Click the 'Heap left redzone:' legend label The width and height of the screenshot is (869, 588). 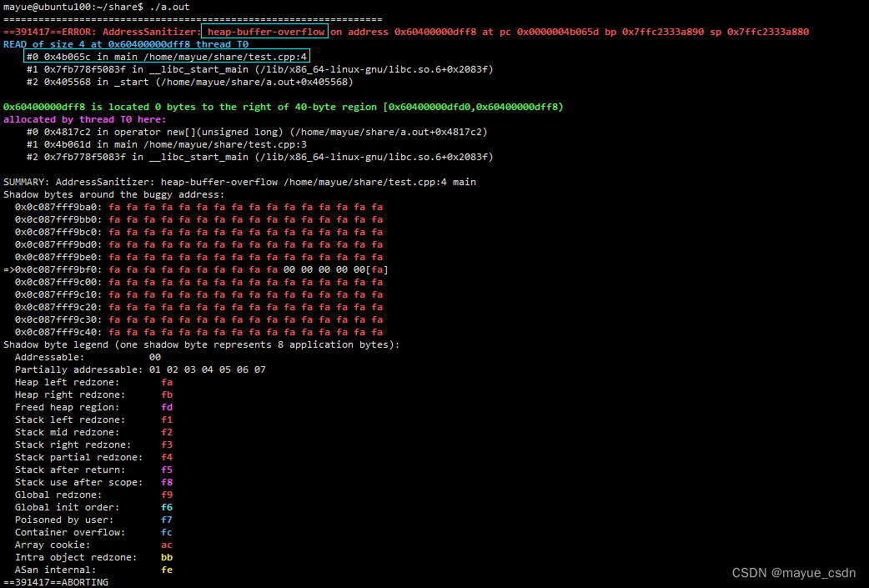pyautogui.click(x=67, y=382)
